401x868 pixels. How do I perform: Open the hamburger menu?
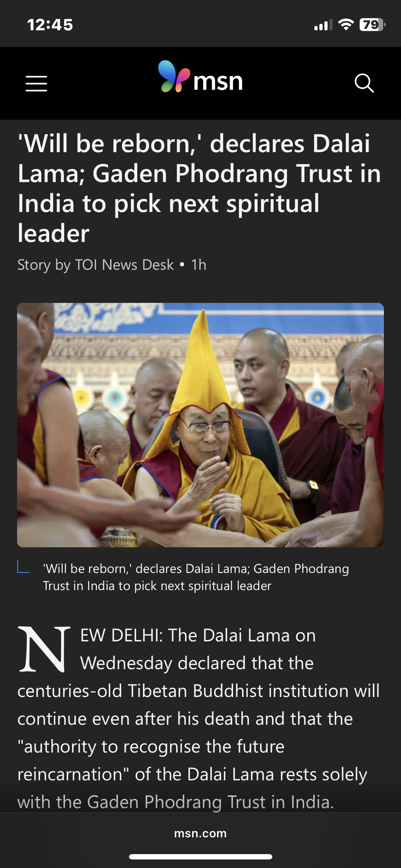pyautogui.click(x=36, y=83)
